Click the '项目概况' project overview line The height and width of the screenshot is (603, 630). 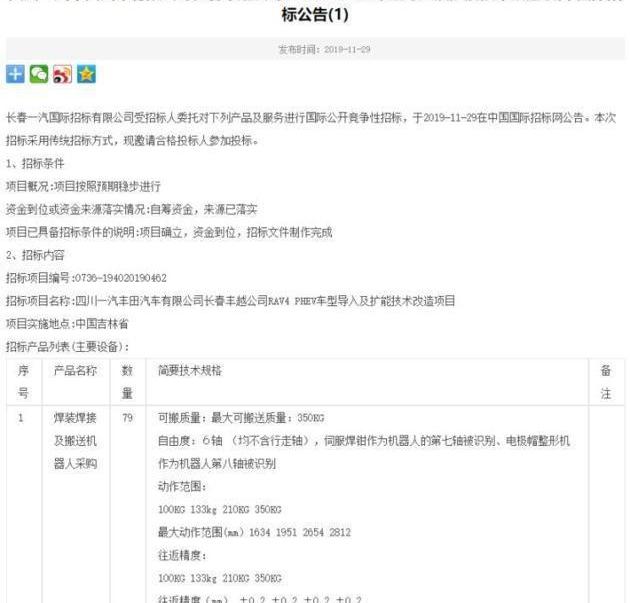(x=83, y=186)
